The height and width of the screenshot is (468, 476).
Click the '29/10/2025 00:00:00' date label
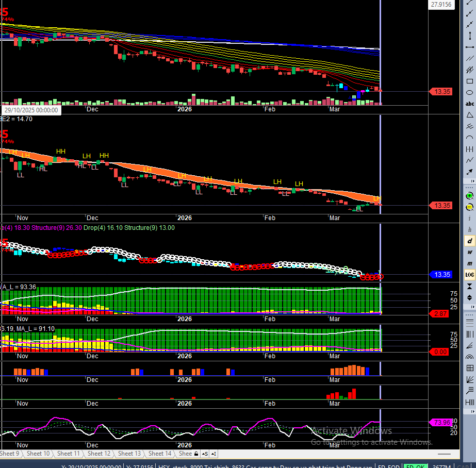click(x=31, y=110)
